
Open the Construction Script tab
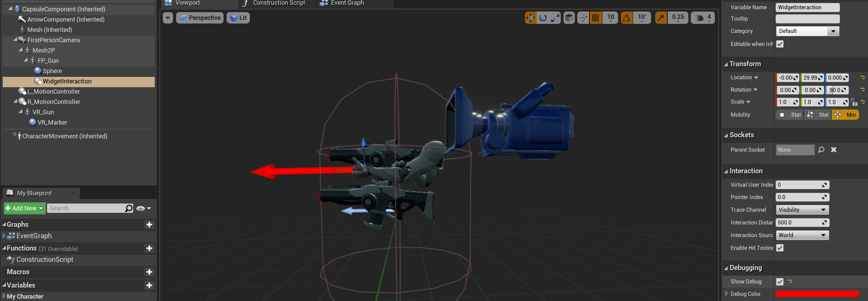click(278, 3)
